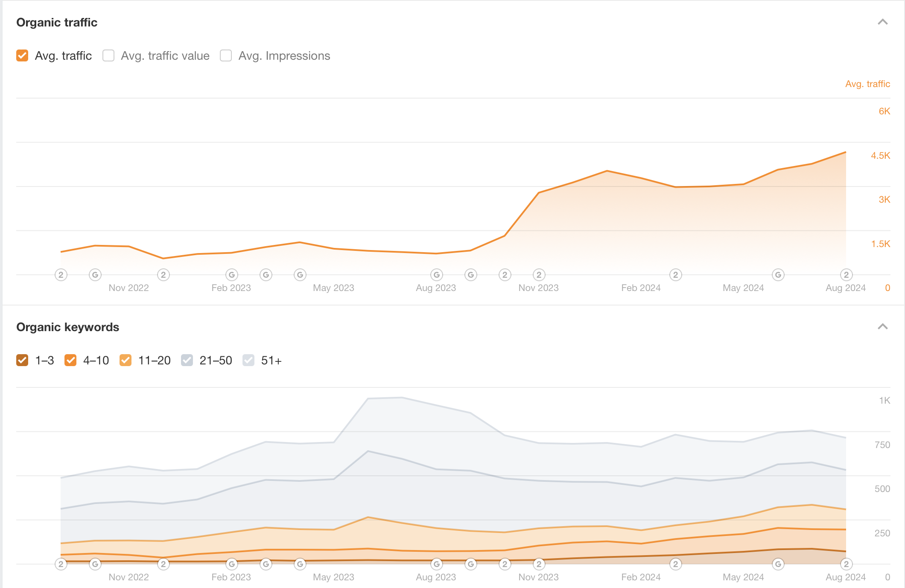Click the update marker numbered 2 after Feb 2024 on keywords chart
The image size is (905, 588).
(x=675, y=564)
